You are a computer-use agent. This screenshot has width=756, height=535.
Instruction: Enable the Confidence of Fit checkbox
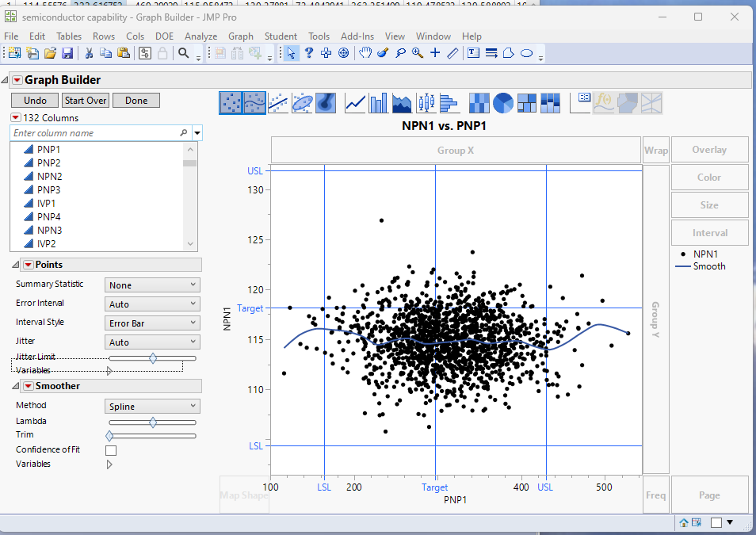coord(111,450)
